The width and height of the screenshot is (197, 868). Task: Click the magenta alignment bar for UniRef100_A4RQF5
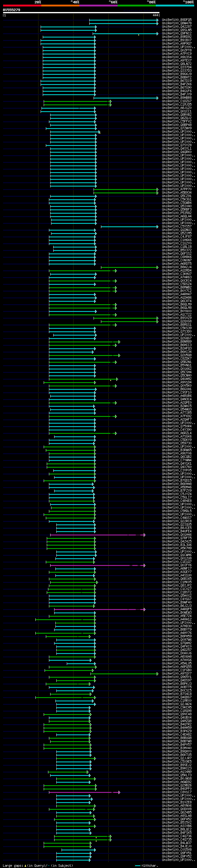[100, 609]
